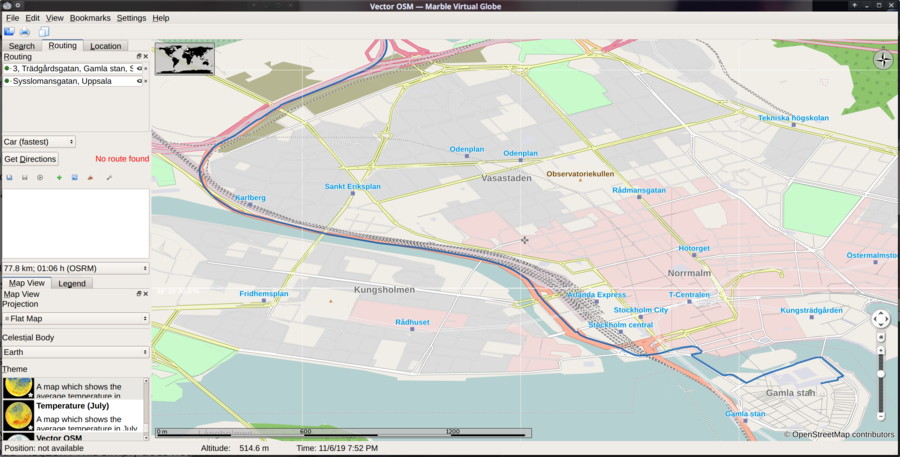Click the OpenStreetMap contributors attribution
This screenshot has width=900, height=457.
839,435
